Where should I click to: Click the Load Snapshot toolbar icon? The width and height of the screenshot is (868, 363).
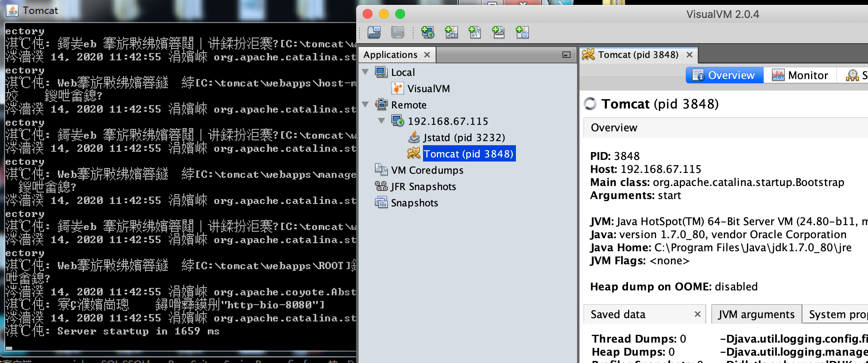point(374,32)
